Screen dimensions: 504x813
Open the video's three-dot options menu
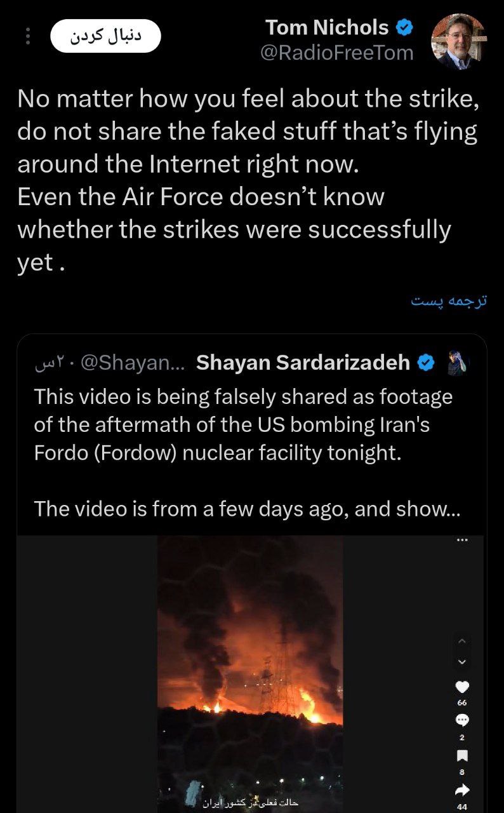point(461,541)
